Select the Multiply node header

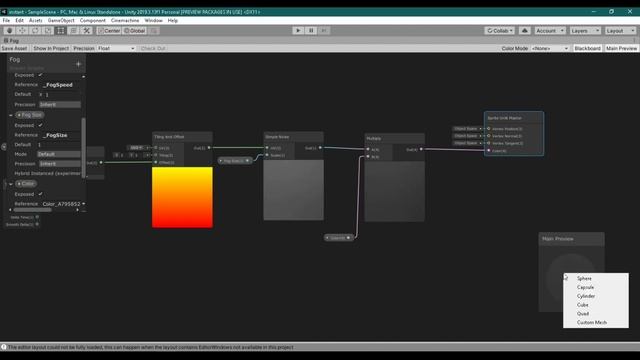tap(394, 138)
